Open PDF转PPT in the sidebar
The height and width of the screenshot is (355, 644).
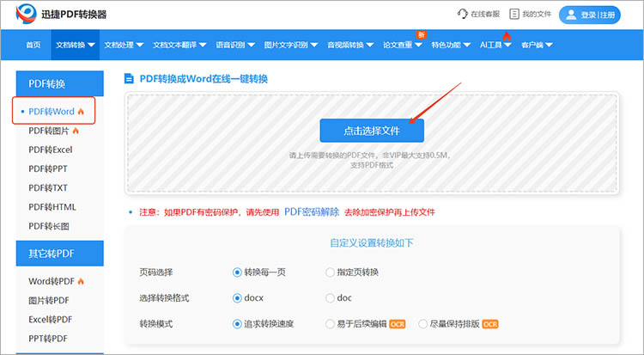coord(47,168)
